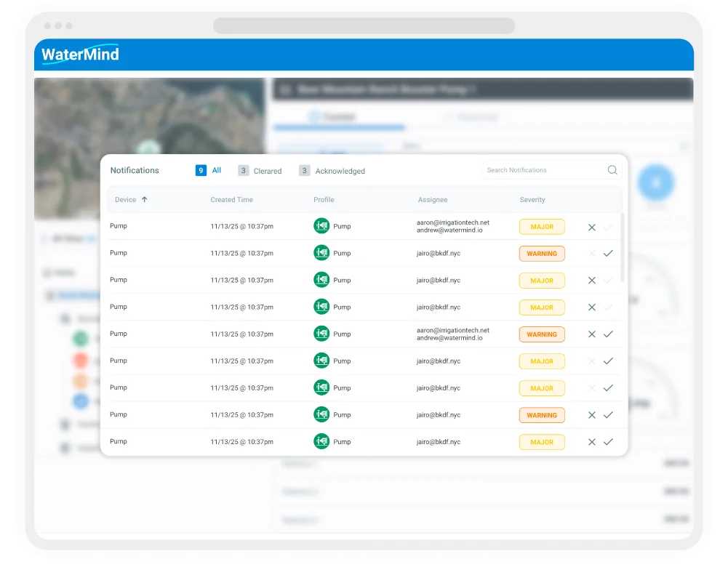Select the aaron@irrigationtech.net assignee in MAJOR row

point(452,222)
